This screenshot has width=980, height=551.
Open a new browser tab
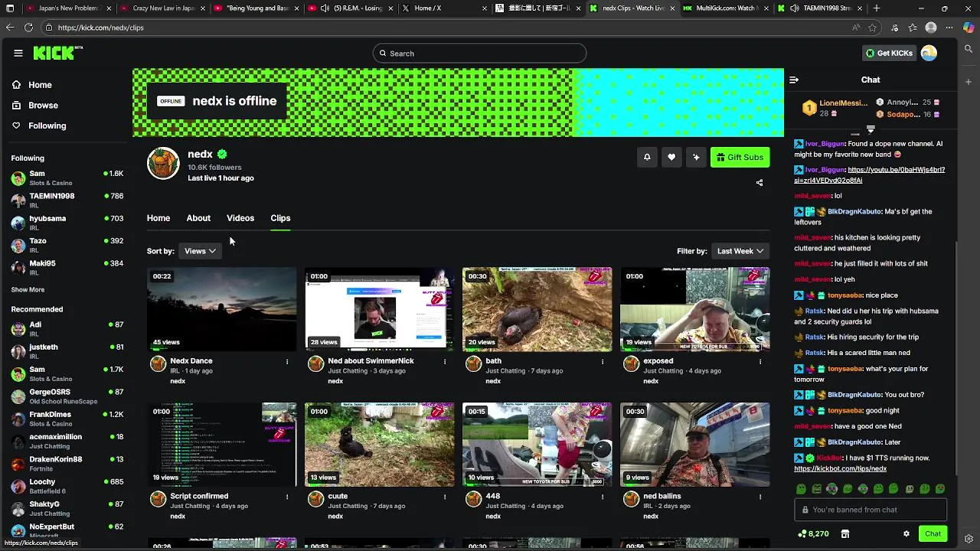point(877,8)
